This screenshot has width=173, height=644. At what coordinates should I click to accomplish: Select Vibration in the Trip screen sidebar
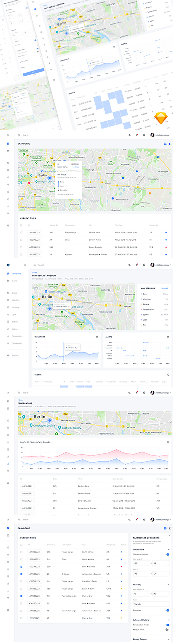point(16,300)
